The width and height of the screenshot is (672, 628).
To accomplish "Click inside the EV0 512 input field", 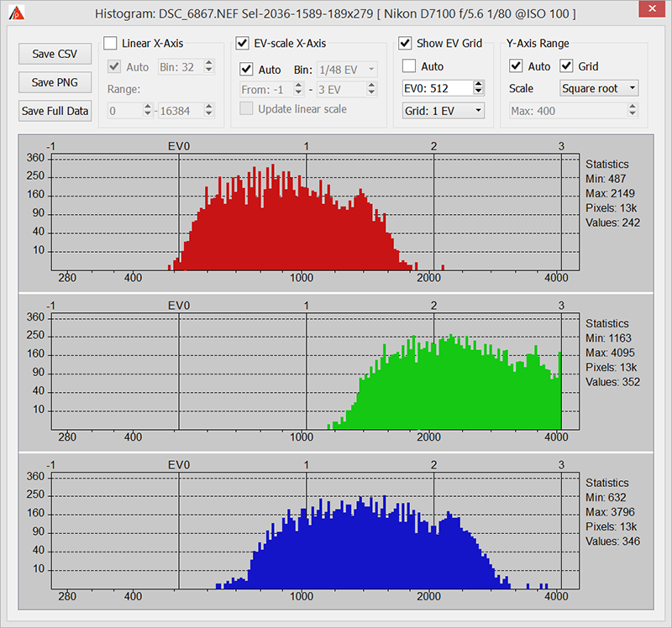I will [x=437, y=88].
